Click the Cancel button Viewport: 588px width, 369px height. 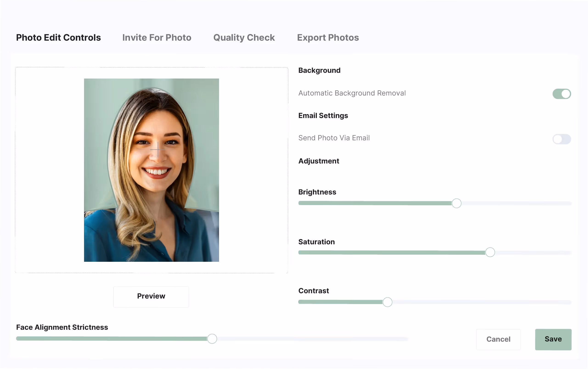[x=498, y=339]
